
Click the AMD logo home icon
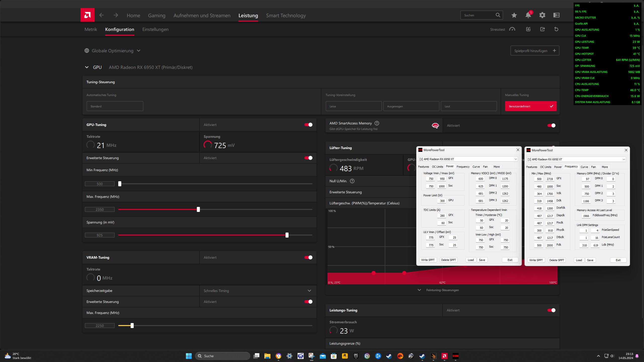click(x=87, y=15)
